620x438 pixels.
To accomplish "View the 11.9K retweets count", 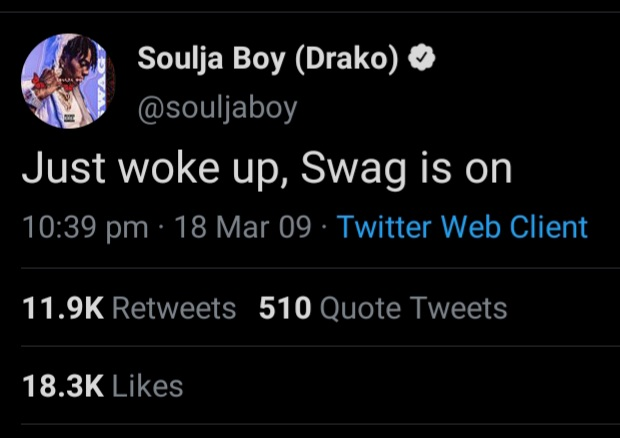I will coord(63,308).
